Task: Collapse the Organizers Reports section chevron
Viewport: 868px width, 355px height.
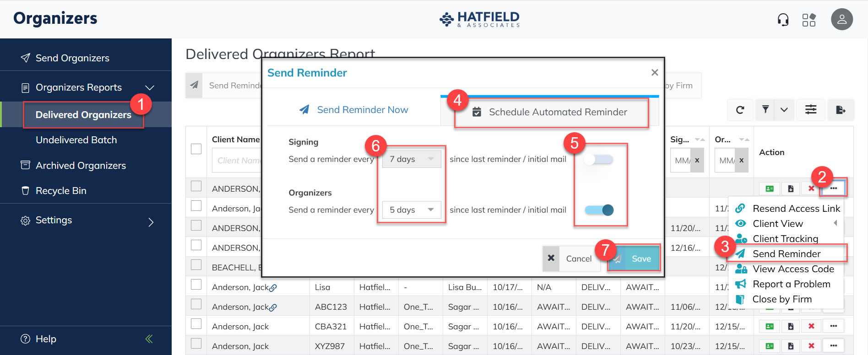Action: tap(150, 87)
